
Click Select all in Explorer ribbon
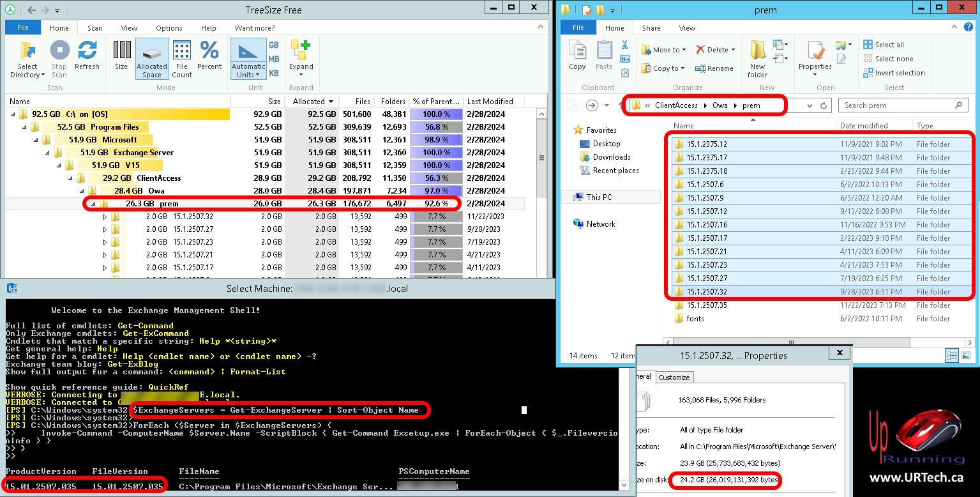[x=884, y=45]
